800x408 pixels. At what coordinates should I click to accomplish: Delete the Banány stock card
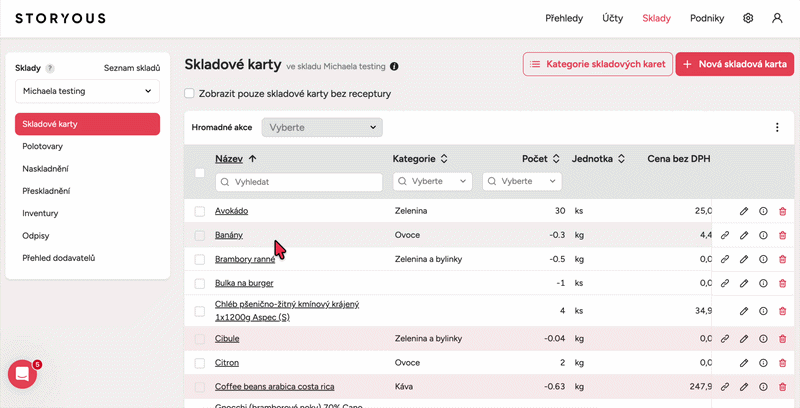(782, 236)
